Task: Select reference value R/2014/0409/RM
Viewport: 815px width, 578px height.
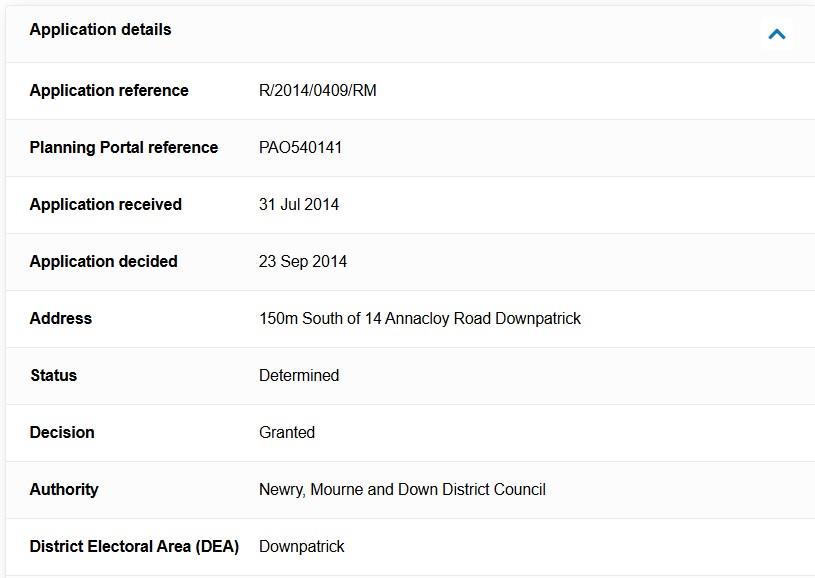Action: [318, 90]
